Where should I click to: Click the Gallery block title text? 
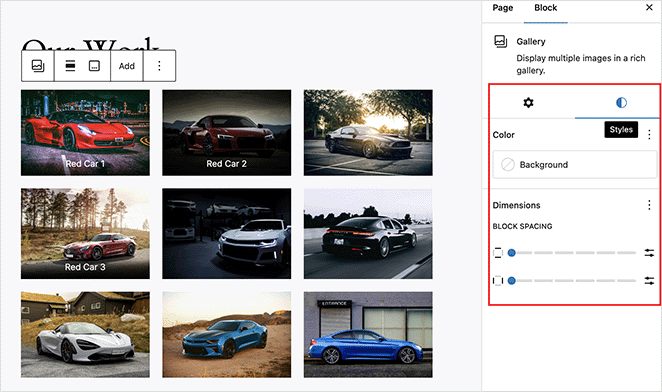(531, 41)
